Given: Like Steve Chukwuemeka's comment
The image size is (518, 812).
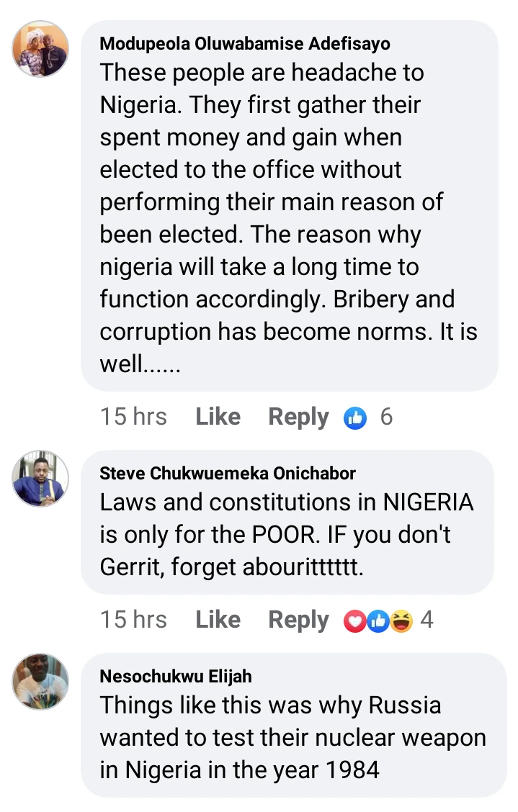Looking at the screenshot, I should pyautogui.click(x=218, y=620).
